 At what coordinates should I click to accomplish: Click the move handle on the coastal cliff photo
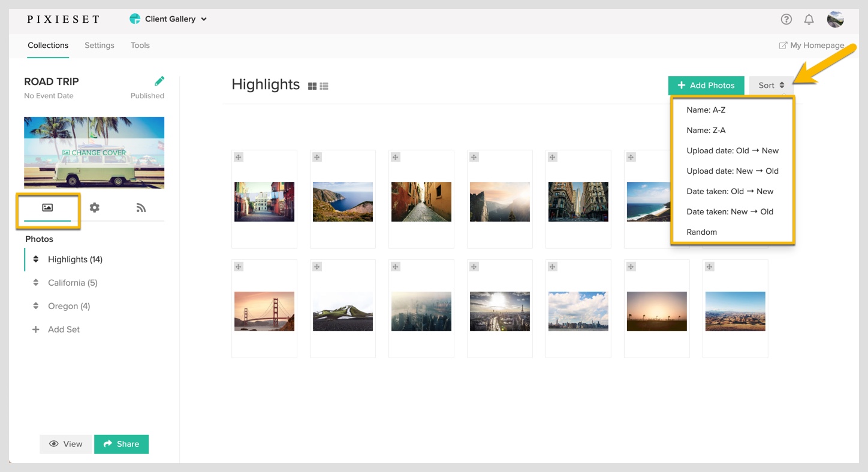point(317,157)
